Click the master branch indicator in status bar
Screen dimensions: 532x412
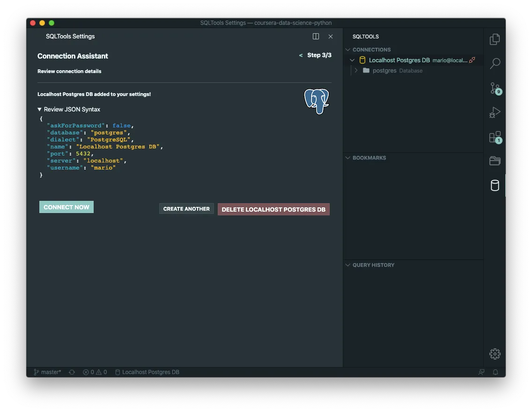point(47,372)
